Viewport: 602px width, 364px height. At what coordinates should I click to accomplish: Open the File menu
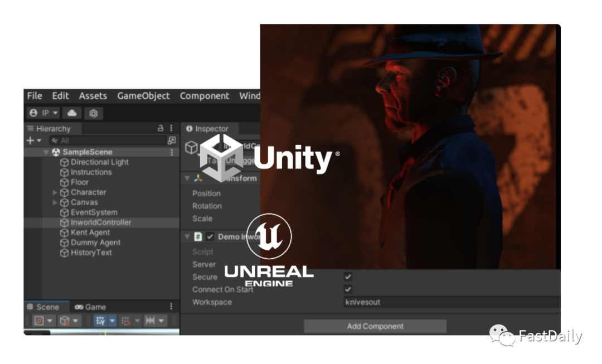click(x=35, y=96)
